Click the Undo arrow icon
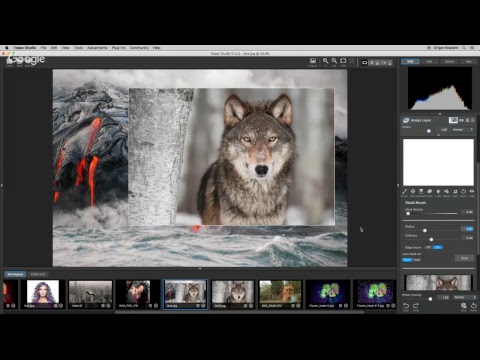Viewport: 480px width, 360px height. click(x=406, y=305)
